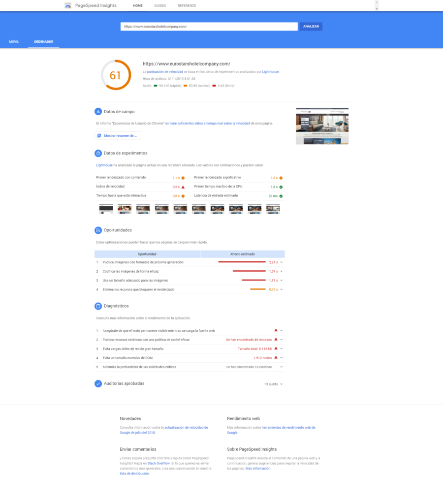Open the Stack Overflow link

158,464
